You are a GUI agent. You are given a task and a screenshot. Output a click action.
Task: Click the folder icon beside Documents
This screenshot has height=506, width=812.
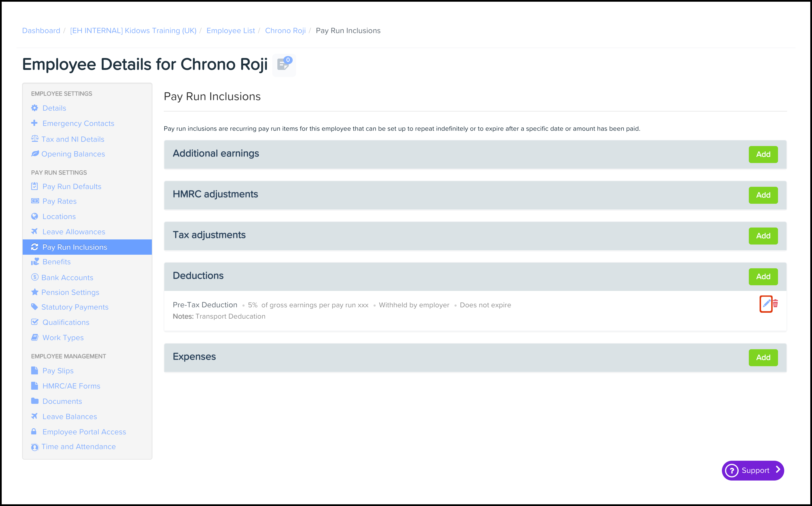coord(35,401)
